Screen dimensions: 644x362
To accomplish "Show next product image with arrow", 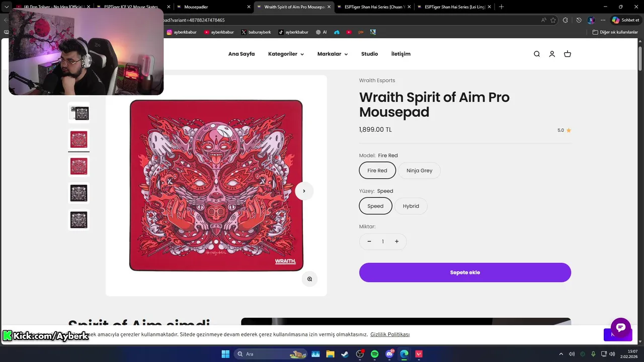I will [304, 191].
